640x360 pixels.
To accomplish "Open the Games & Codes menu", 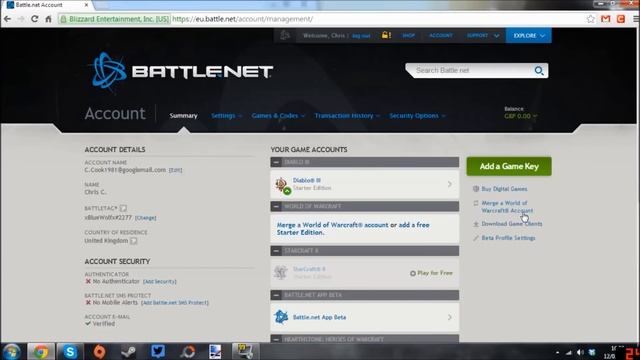I will coord(278,116).
